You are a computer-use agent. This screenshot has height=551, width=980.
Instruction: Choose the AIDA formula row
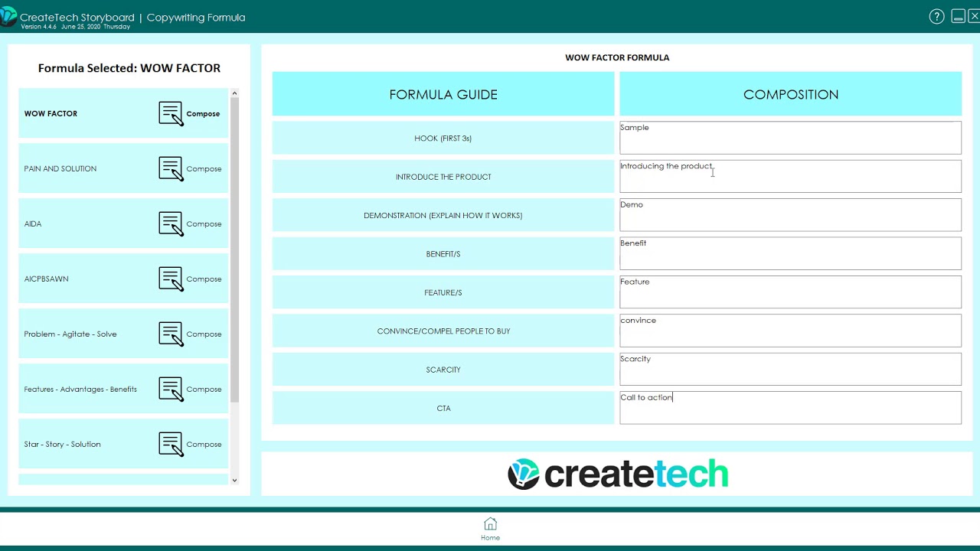tap(123, 223)
